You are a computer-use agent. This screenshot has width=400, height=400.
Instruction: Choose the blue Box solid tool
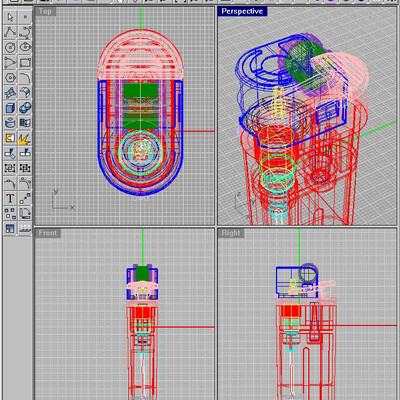(x=10, y=108)
